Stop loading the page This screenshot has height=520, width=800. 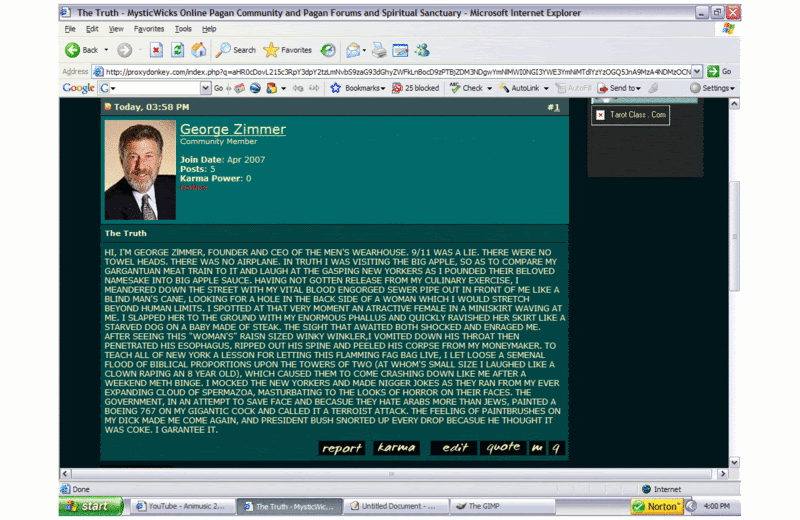tap(156, 50)
